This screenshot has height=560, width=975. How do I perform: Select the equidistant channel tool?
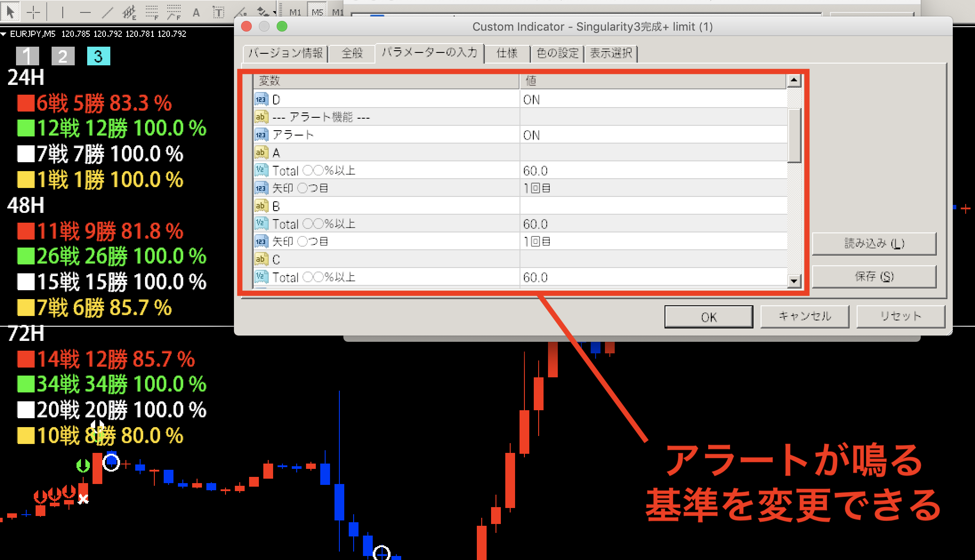coord(129,12)
